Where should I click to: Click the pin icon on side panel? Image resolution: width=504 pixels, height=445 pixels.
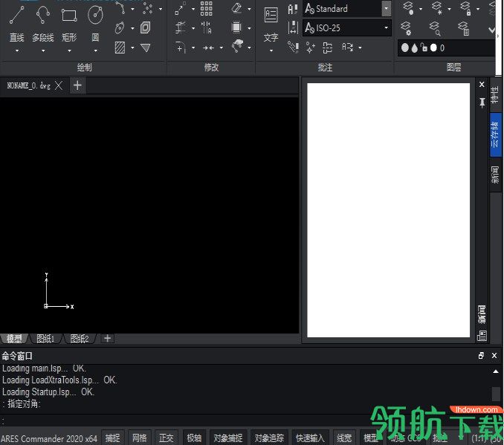pos(482,103)
